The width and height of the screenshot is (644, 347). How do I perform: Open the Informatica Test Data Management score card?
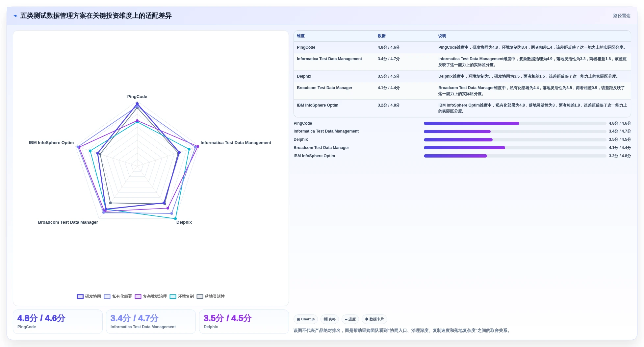click(151, 322)
